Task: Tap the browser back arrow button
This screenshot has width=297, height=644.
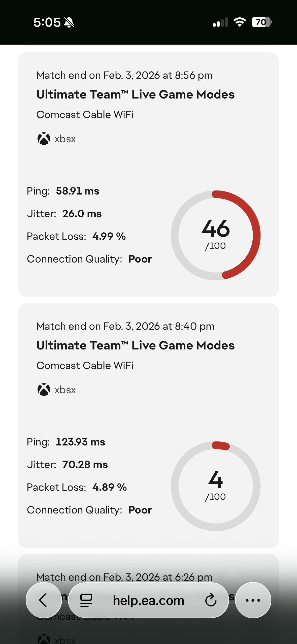Action: (44, 600)
